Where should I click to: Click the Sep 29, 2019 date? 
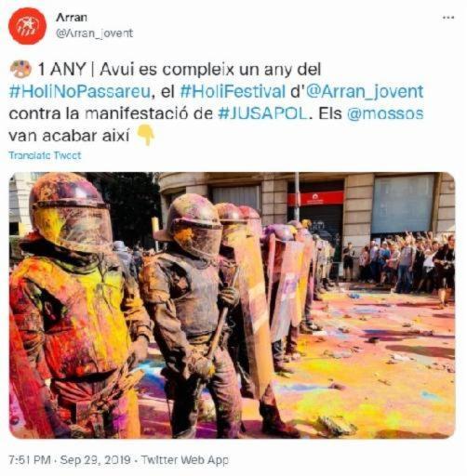(x=95, y=459)
